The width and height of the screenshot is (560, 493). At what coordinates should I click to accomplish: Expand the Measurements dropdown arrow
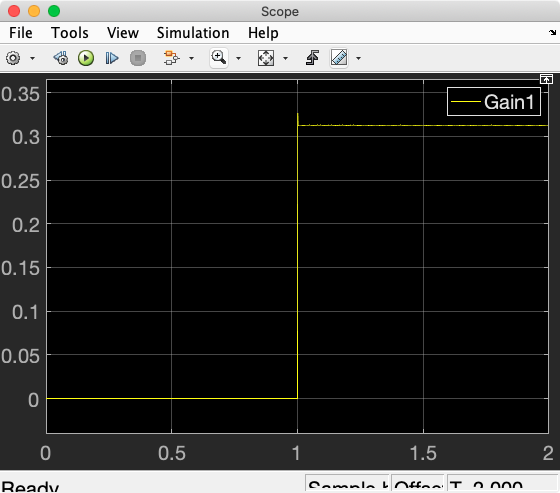click(359, 58)
